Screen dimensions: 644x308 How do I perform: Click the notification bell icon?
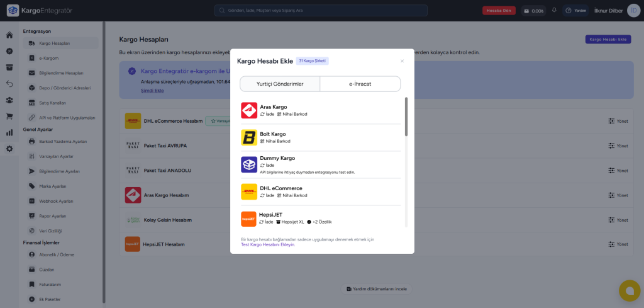pyautogui.click(x=554, y=10)
